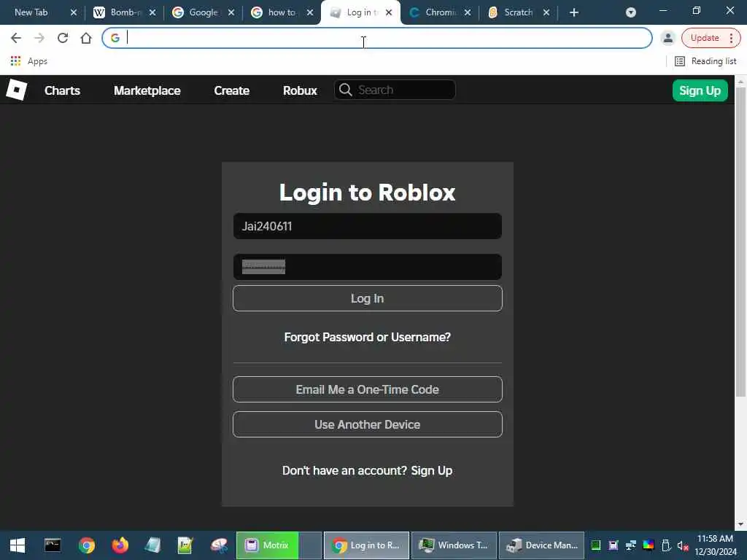
Task: Focus the password input field
Action: tap(368, 267)
